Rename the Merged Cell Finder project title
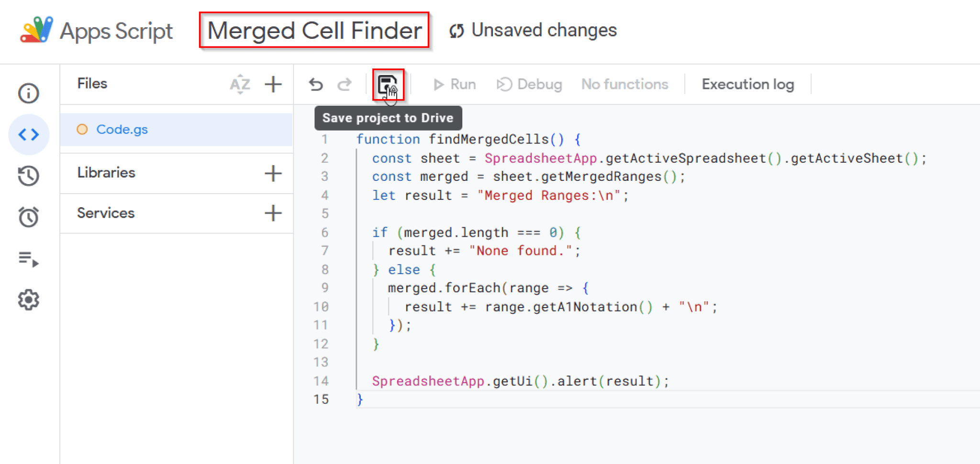Screen dimensions: 980x464 pyautogui.click(x=313, y=30)
